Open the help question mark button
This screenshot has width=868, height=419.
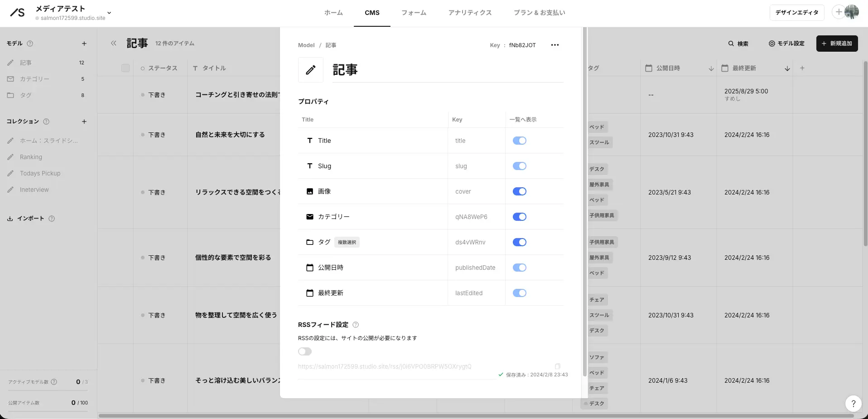pos(853,403)
